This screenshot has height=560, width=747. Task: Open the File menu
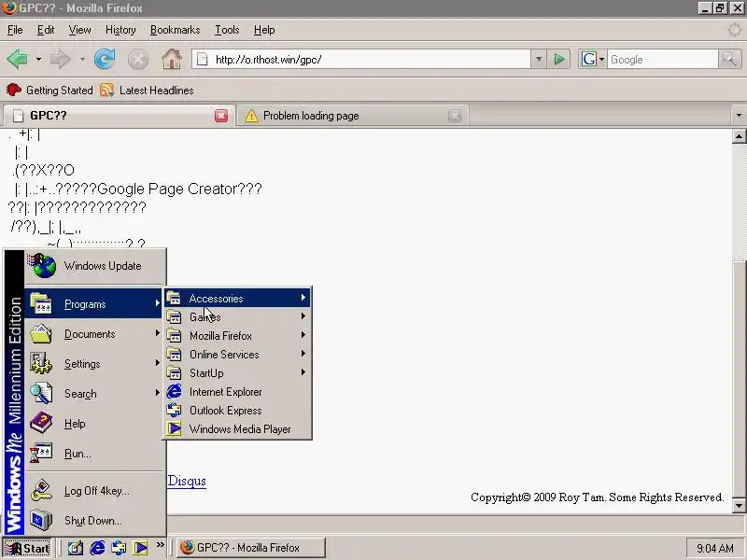pyautogui.click(x=15, y=30)
